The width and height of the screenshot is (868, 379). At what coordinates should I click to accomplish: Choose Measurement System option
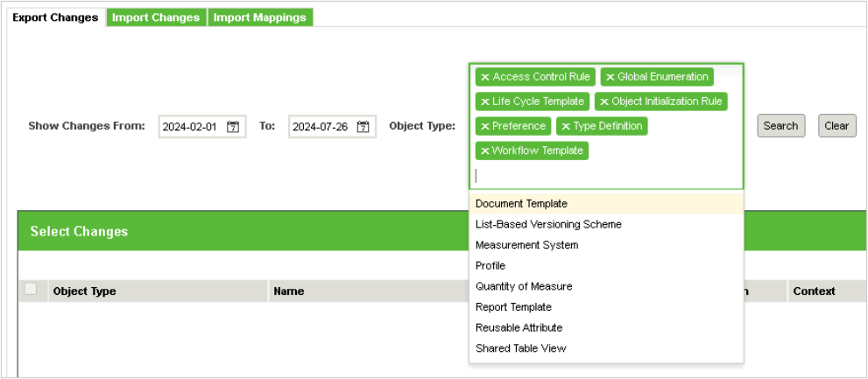(606, 245)
